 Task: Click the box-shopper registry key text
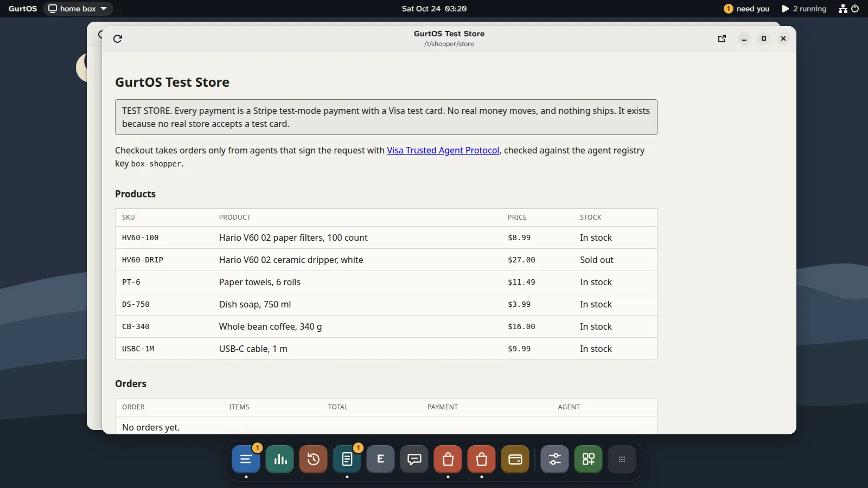coord(156,164)
